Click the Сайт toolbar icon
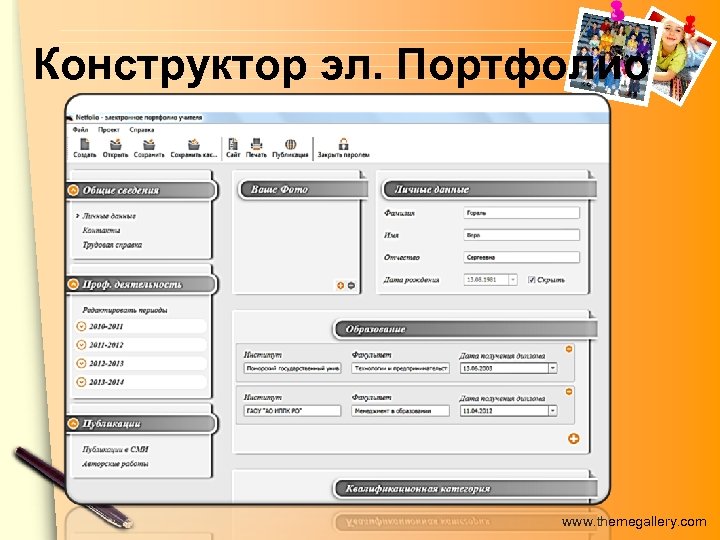This screenshot has width=720, height=540. [233, 144]
